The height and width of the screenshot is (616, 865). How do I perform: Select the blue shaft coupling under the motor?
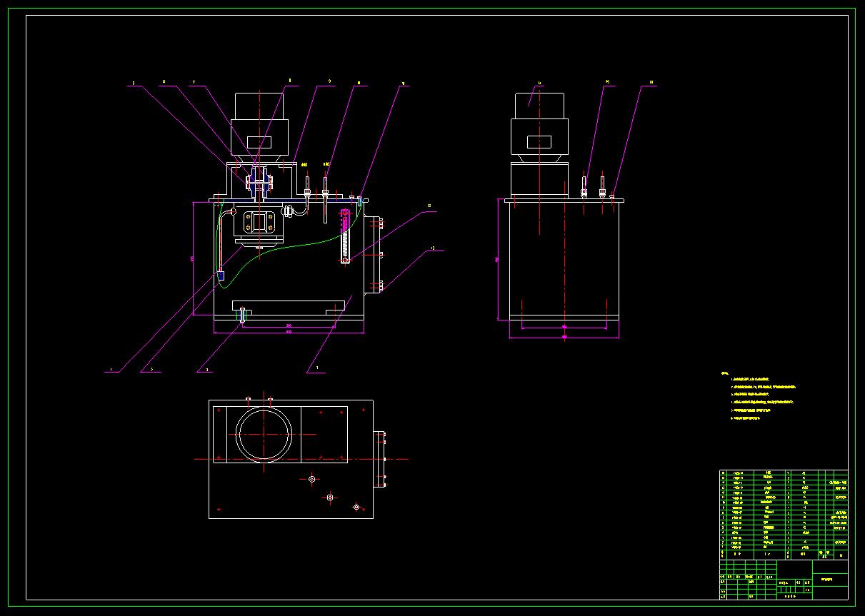[259, 181]
